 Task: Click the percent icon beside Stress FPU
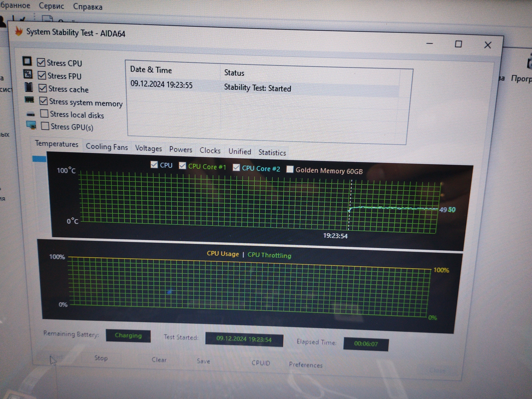pos(28,74)
